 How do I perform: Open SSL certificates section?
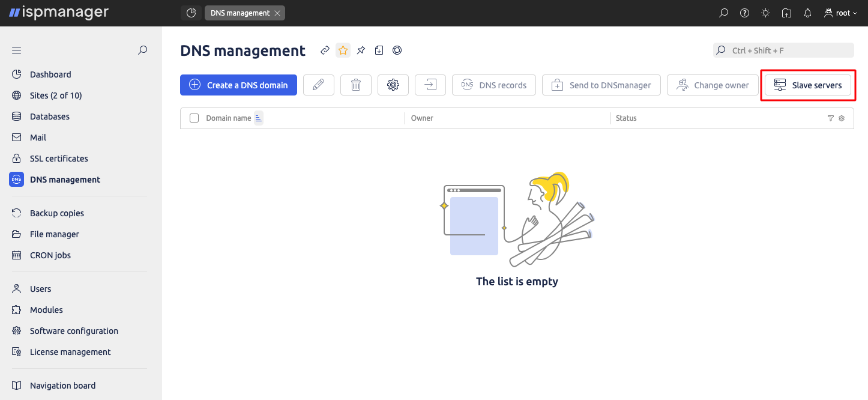pos(59,159)
